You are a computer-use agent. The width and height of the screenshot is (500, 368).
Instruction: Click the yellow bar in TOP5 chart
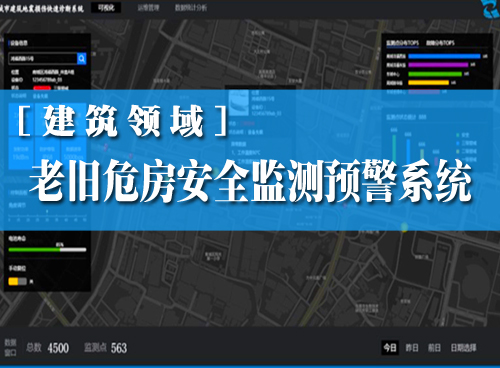coord(429,83)
